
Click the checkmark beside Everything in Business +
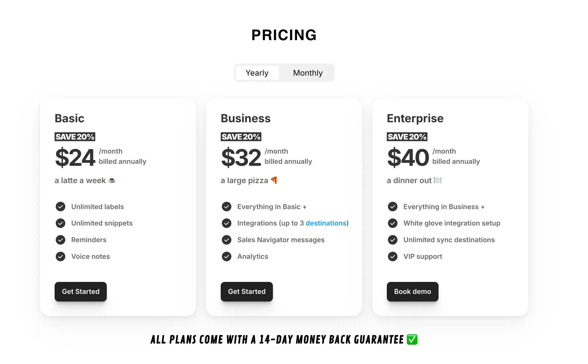click(x=392, y=206)
